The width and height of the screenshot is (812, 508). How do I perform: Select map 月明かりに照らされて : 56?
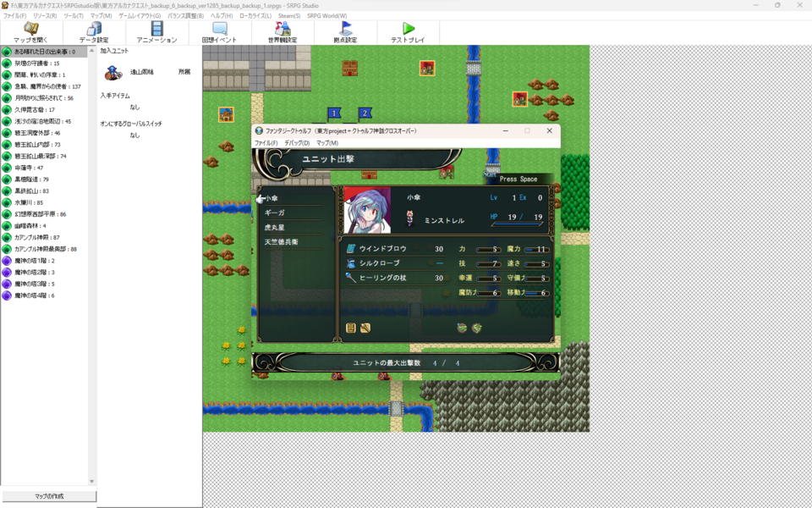point(44,98)
